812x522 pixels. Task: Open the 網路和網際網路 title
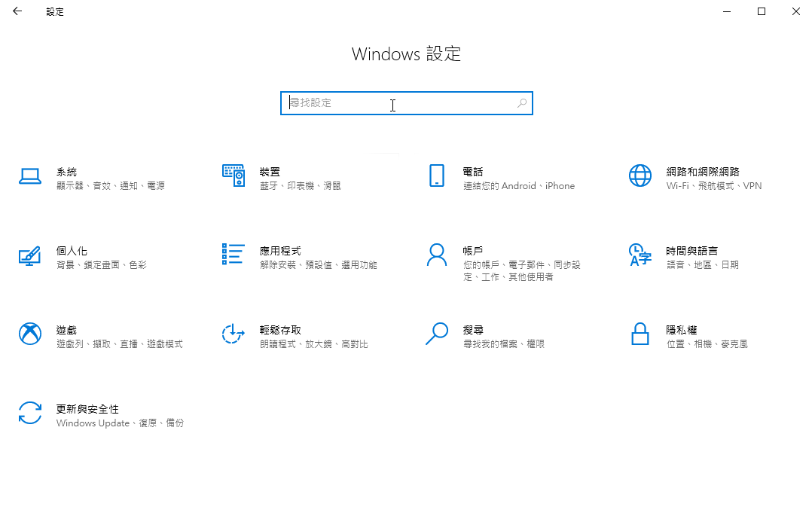tap(703, 172)
